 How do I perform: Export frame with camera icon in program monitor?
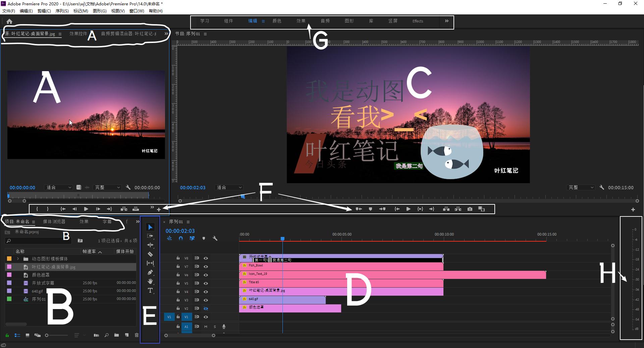(470, 209)
